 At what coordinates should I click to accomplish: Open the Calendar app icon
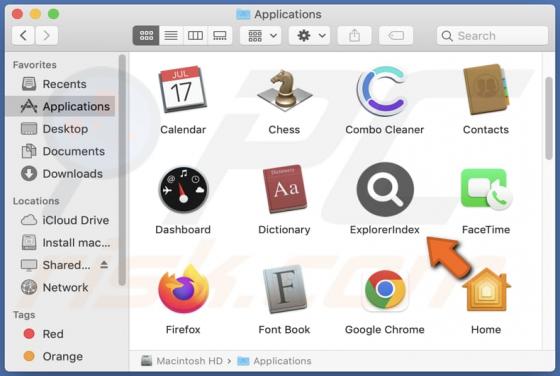[182, 90]
